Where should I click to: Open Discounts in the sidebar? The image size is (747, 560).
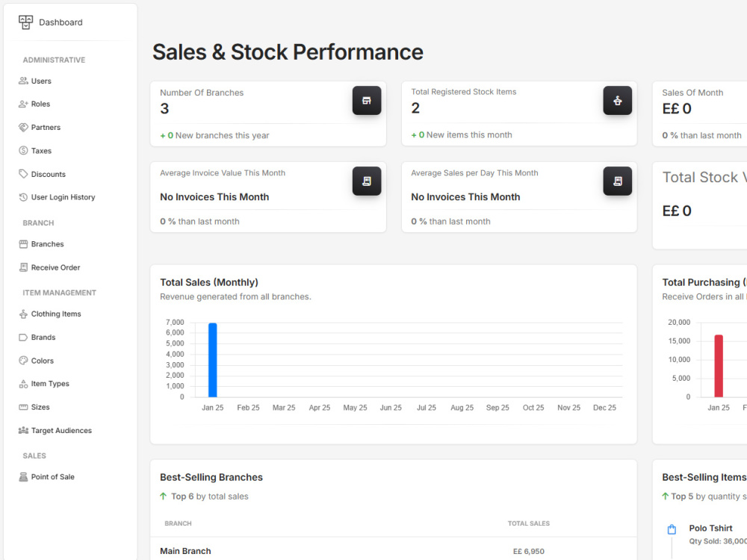click(x=42, y=174)
